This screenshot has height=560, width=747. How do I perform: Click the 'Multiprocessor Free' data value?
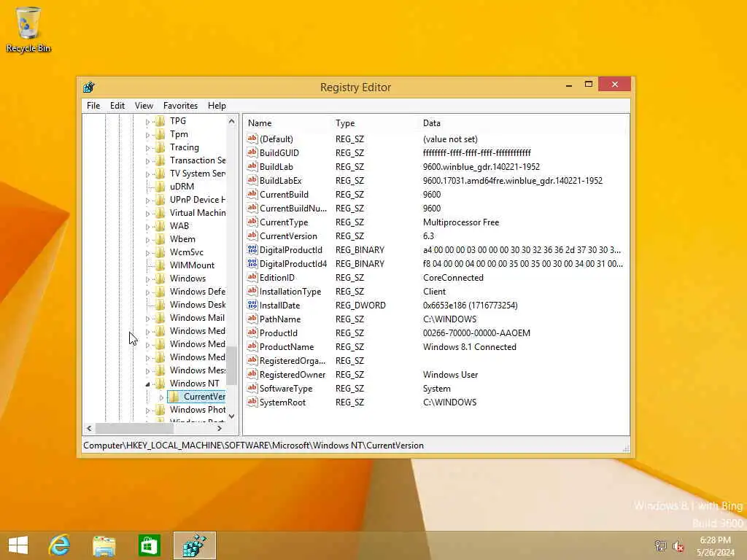point(461,222)
